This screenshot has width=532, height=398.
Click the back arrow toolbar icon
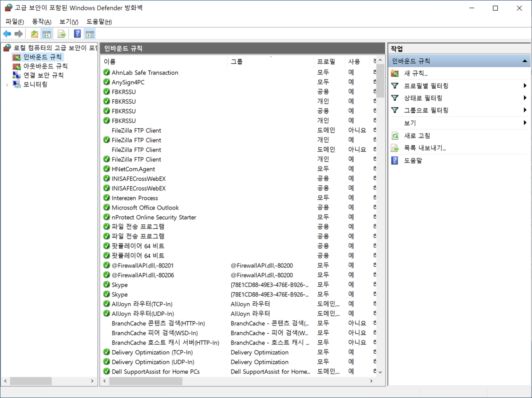(7, 34)
